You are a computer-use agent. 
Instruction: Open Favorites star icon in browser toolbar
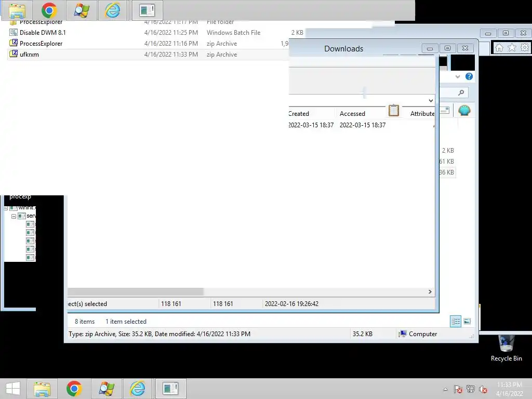point(512,47)
